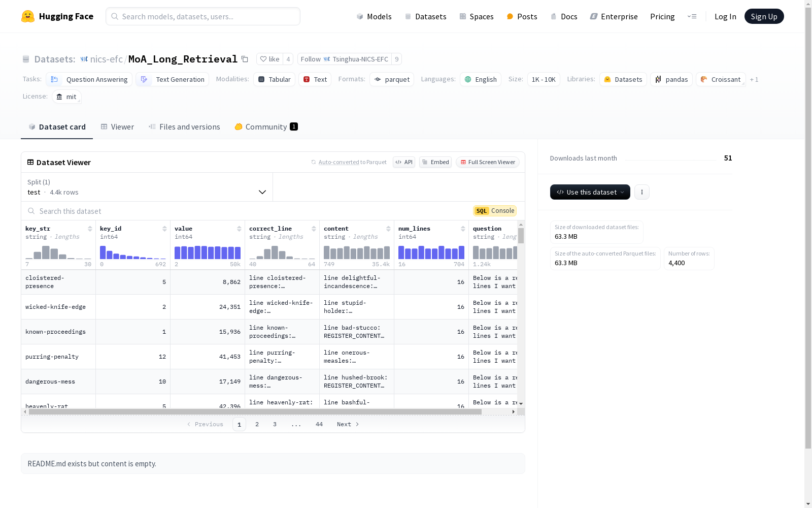Open the Embed viewer option

[x=435, y=162]
